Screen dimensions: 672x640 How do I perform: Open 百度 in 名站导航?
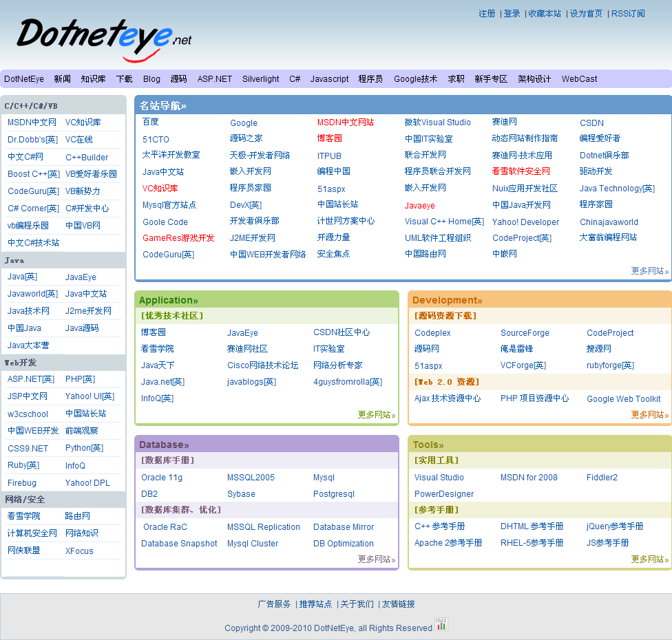[150, 122]
